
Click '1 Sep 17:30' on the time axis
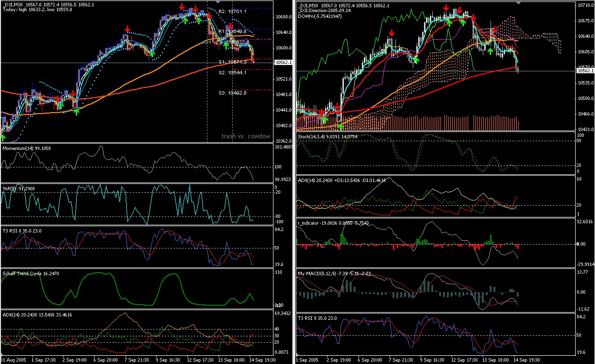(x=45, y=361)
